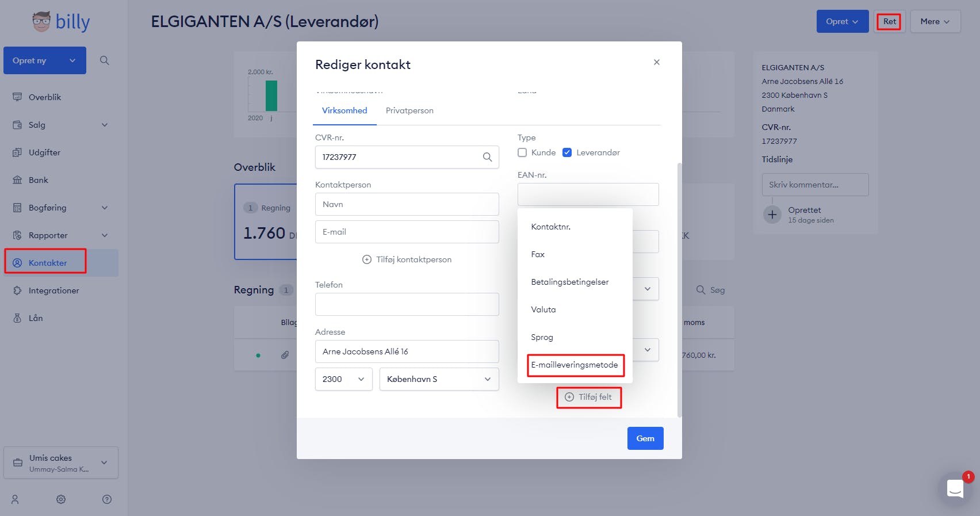Choose Kontaktnr. from the field list
This screenshot has width=980, height=516.
click(575, 227)
